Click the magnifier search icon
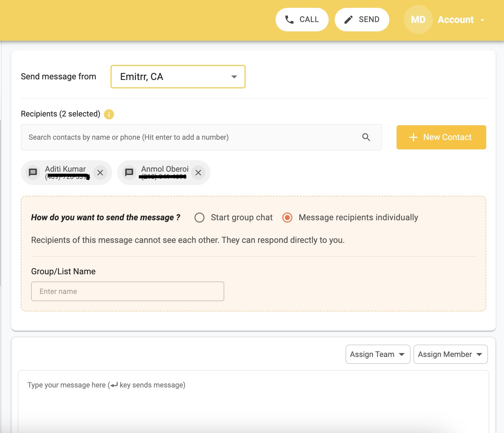504x433 pixels. [x=366, y=137]
